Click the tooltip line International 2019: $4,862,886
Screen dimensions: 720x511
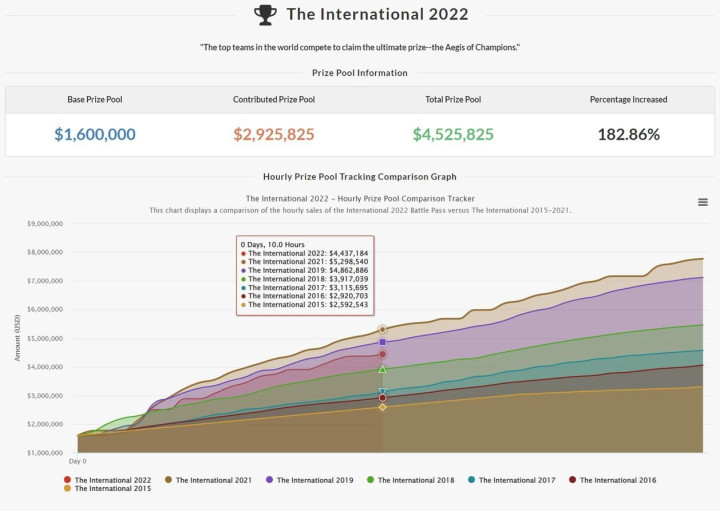pos(304,270)
